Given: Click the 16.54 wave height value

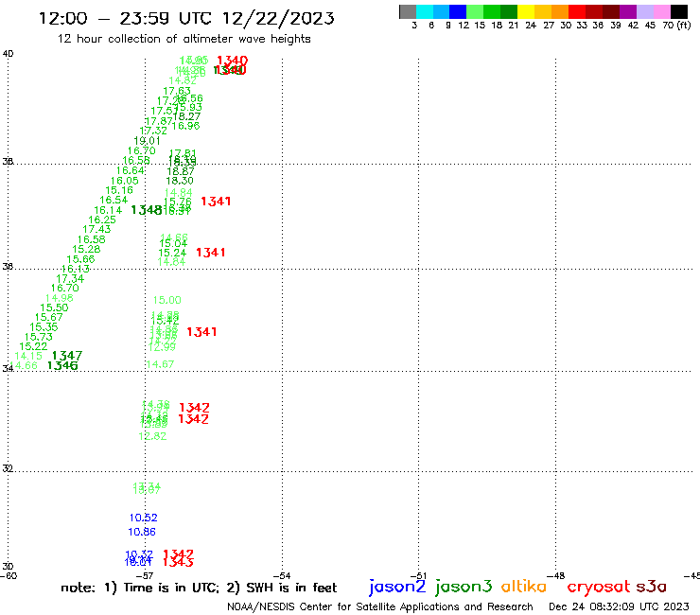Looking at the screenshot, I should click(114, 200).
